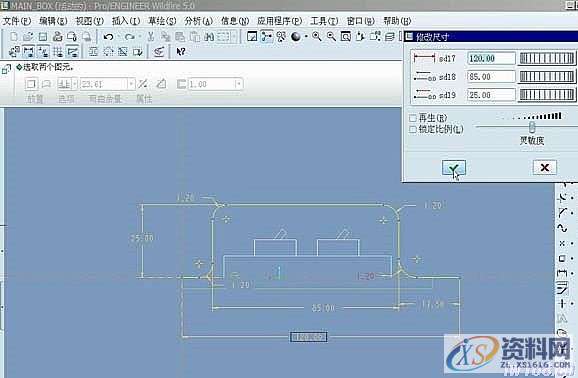The image size is (578, 378).
Task: Select the 85.00 dimension in the sketch
Action: (323, 308)
